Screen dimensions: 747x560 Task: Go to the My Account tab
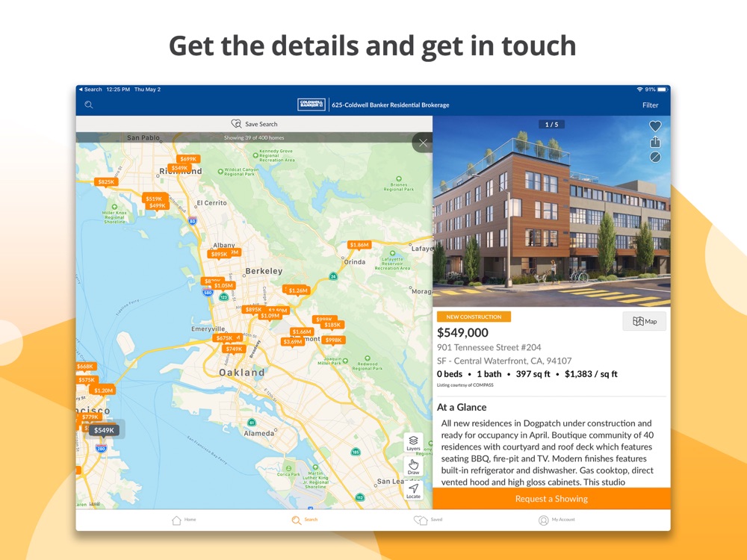(x=557, y=520)
